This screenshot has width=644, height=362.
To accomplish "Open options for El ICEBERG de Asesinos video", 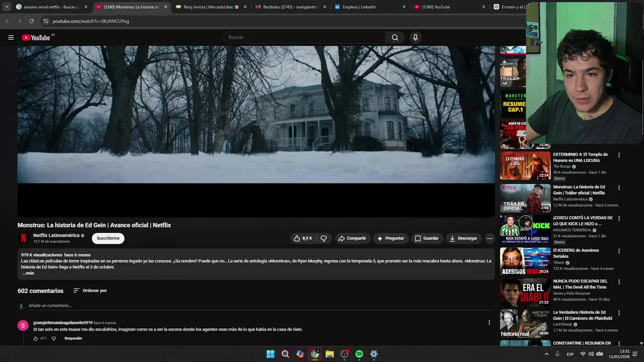I will (x=619, y=251).
